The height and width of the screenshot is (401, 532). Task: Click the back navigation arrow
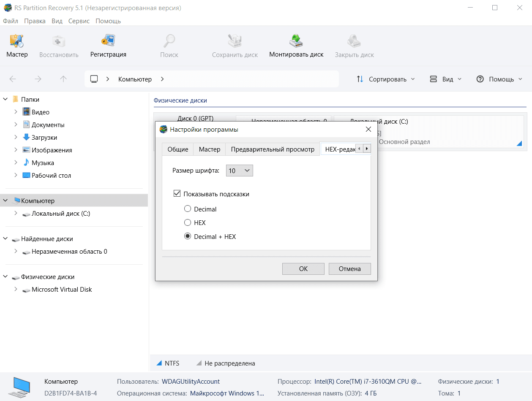tap(13, 79)
